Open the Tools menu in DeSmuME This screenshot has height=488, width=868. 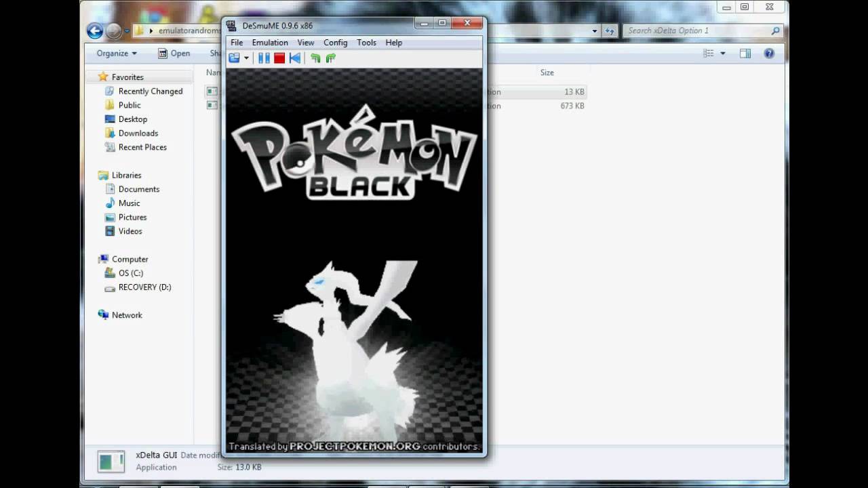pos(366,42)
